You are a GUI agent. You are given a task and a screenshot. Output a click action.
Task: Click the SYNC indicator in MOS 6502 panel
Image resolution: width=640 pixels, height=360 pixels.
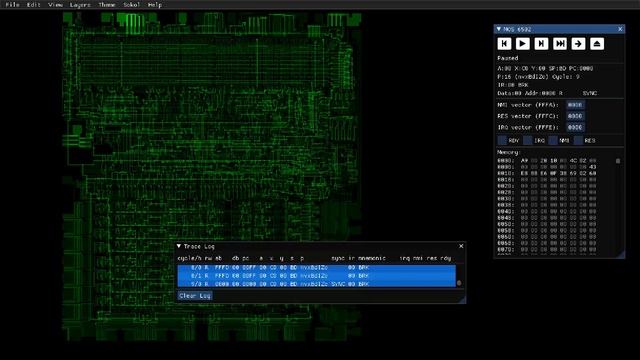tap(590, 93)
